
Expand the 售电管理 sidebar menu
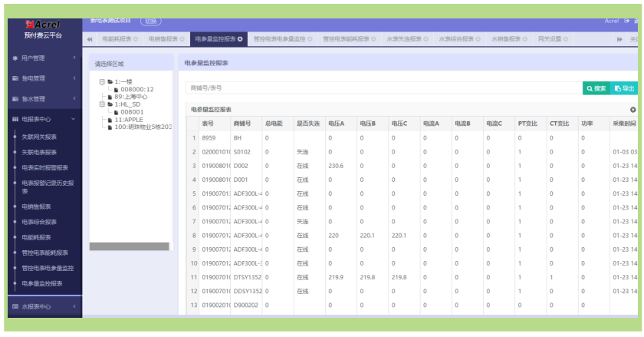[44, 78]
